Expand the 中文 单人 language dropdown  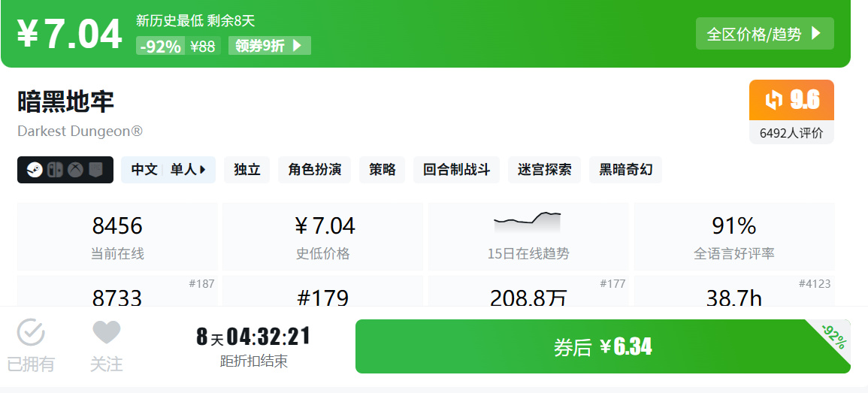tap(168, 170)
